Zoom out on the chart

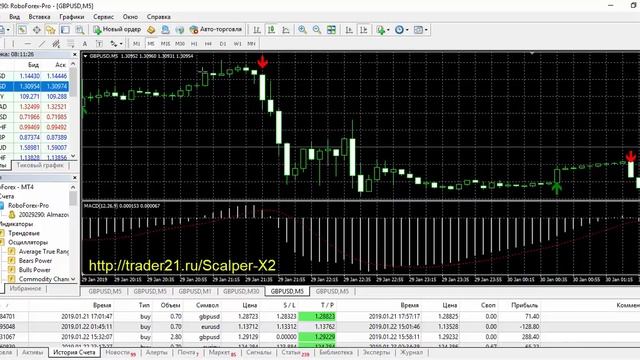point(317,30)
